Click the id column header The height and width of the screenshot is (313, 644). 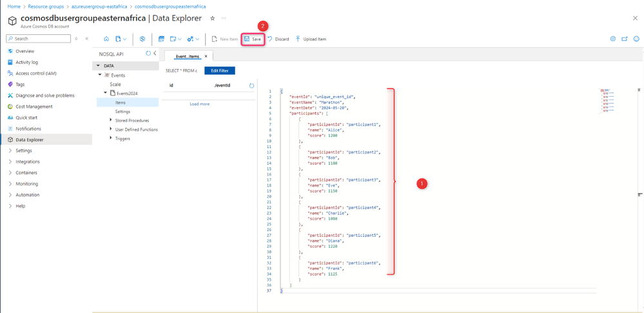click(171, 86)
